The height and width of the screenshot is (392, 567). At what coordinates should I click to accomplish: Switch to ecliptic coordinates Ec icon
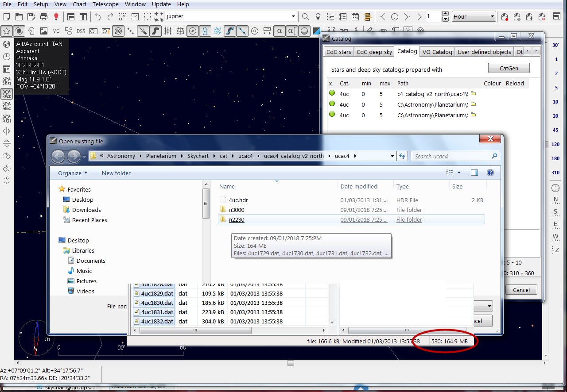[x=7, y=106]
